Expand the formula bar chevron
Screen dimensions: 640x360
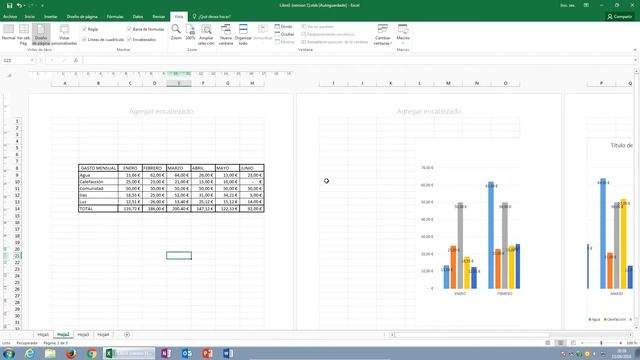[x=635, y=60]
